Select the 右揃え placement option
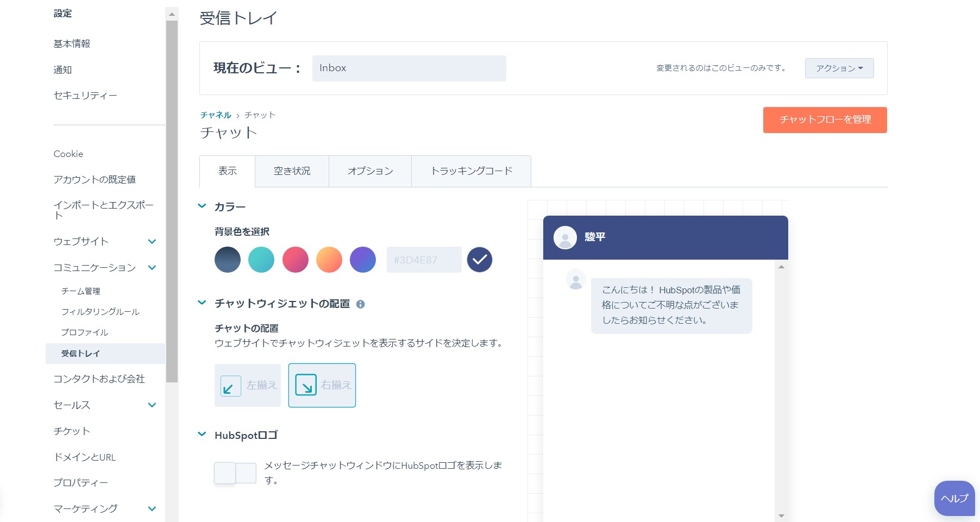980x522 pixels. (x=322, y=385)
